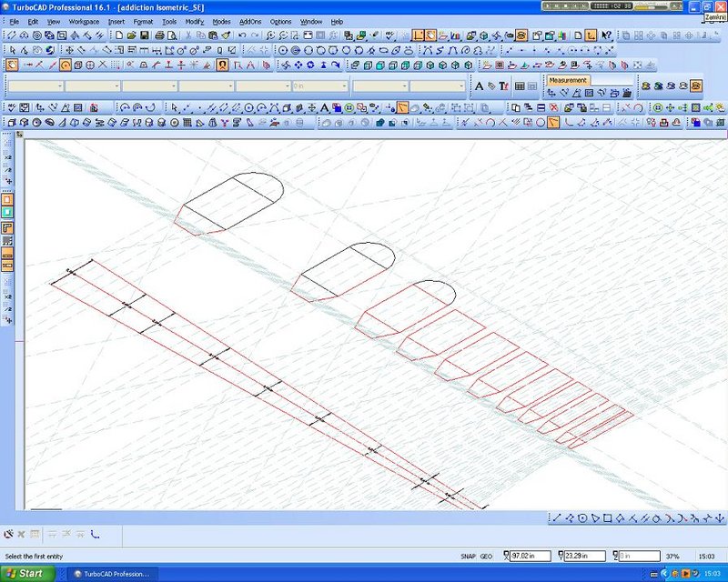Select the 3D Box primitive tool
Screen dimensions: 728x582
[12, 123]
